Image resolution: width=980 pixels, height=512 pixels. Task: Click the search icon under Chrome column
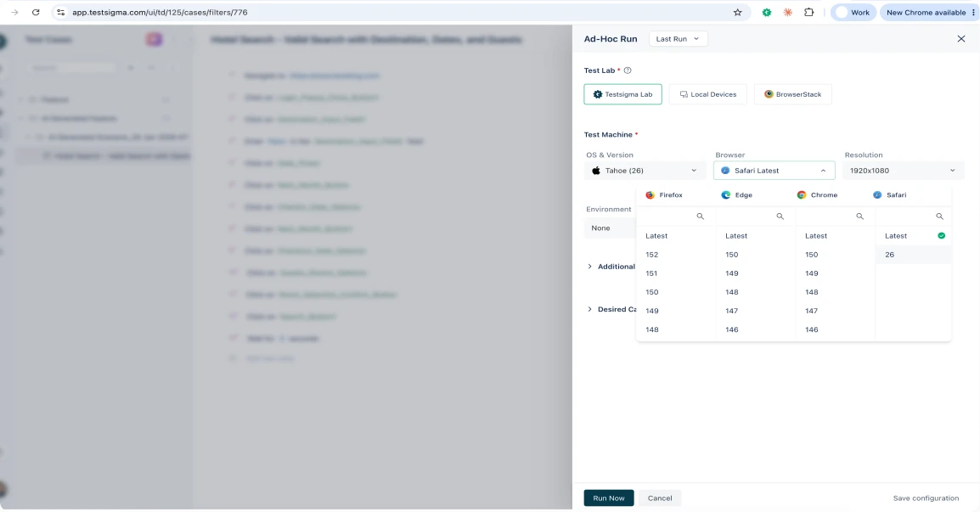[x=859, y=217]
